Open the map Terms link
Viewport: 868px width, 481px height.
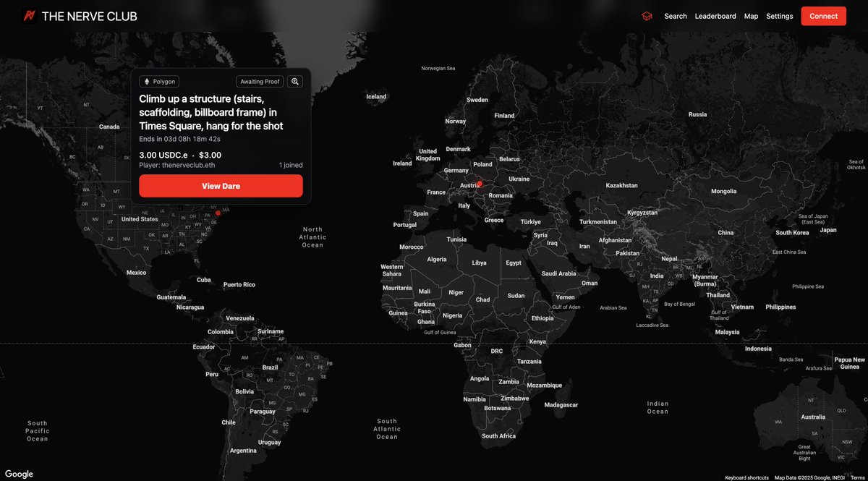point(857,477)
